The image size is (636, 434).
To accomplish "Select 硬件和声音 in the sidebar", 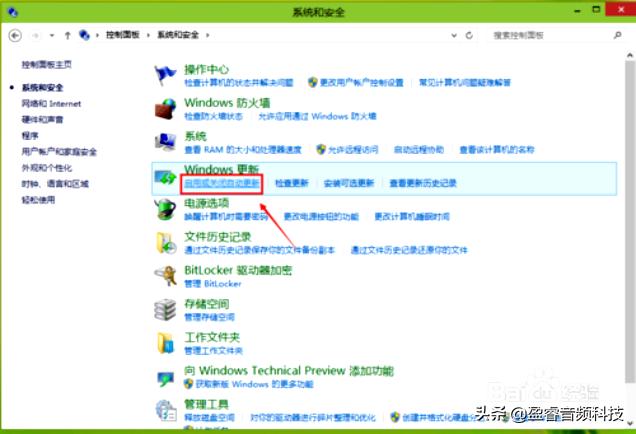I will [42, 119].
